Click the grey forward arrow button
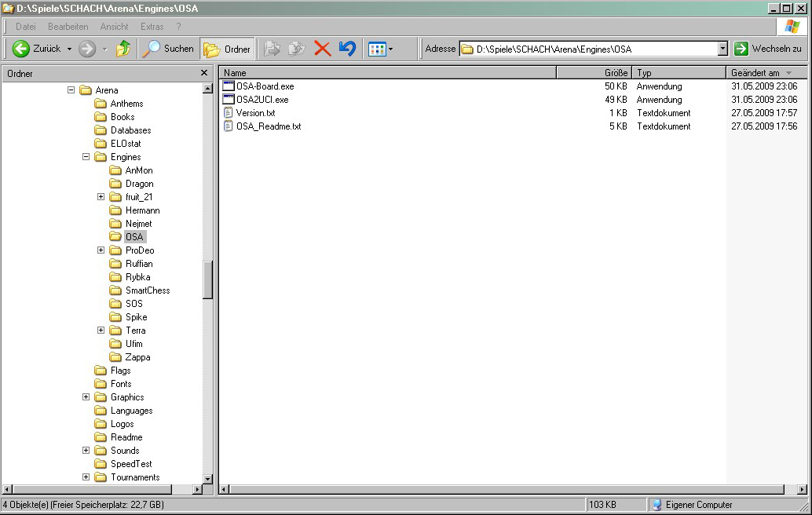The height and width of the screenshot is (515, 812). [87, 49]
